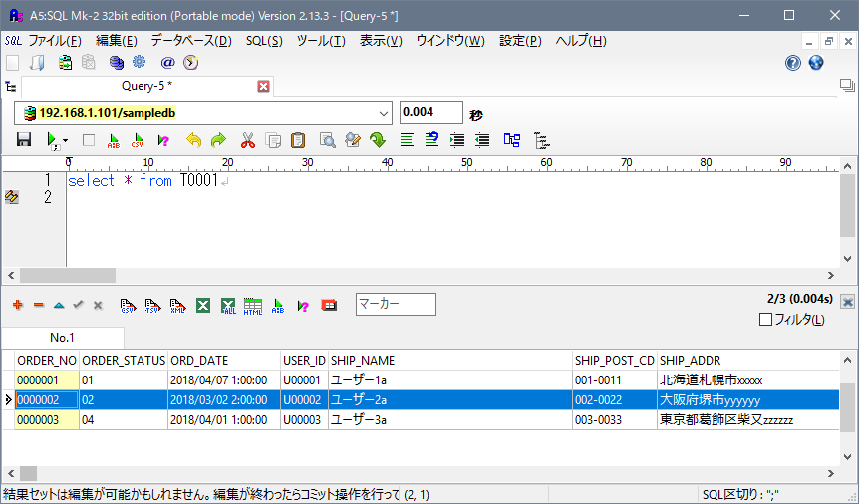Increase indent with the indent icon
This screenshot has height=504, width=859.
[x=456, y=140]
